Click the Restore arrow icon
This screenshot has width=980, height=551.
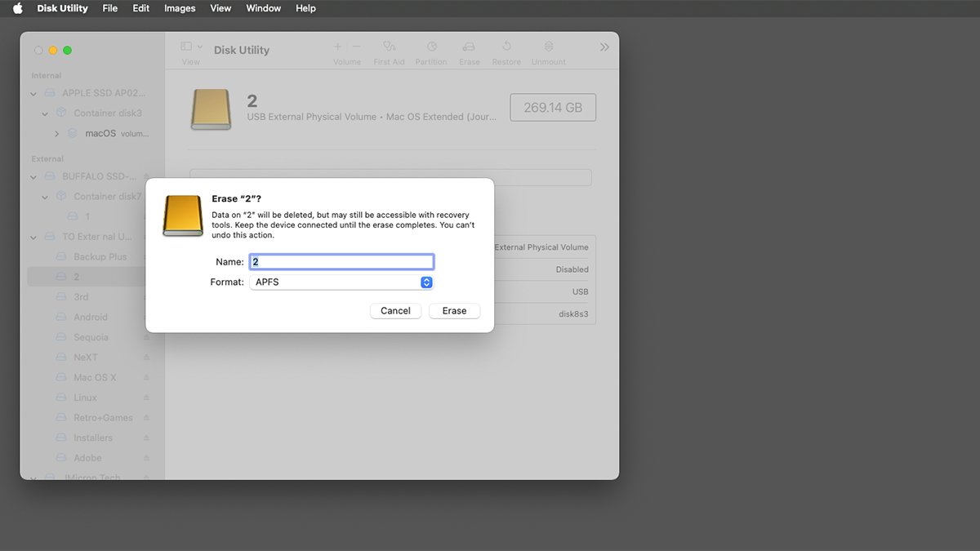click(x=506, y=47)
